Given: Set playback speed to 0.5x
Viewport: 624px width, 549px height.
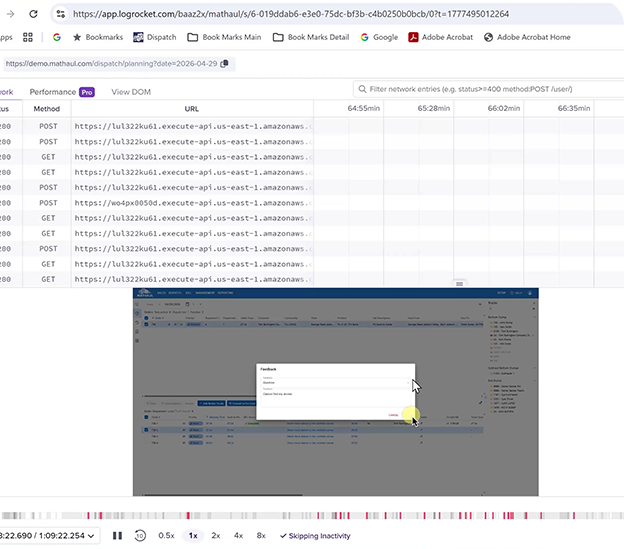Looking at the screenshot, I should (166, 535).
